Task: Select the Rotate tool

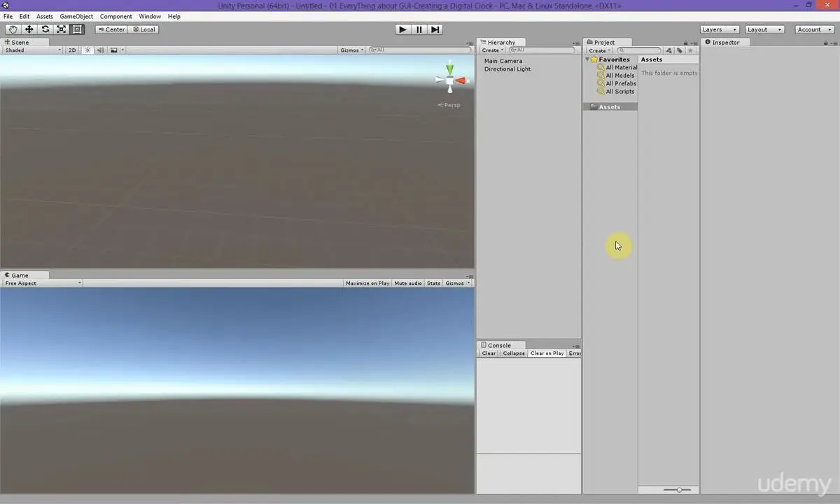Action: [45, 29]
